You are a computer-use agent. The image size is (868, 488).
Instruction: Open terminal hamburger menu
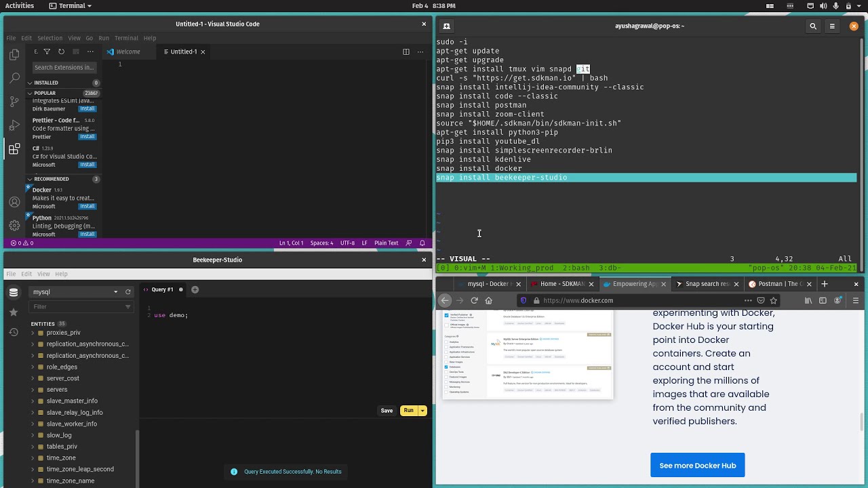(x=832, y=26)
